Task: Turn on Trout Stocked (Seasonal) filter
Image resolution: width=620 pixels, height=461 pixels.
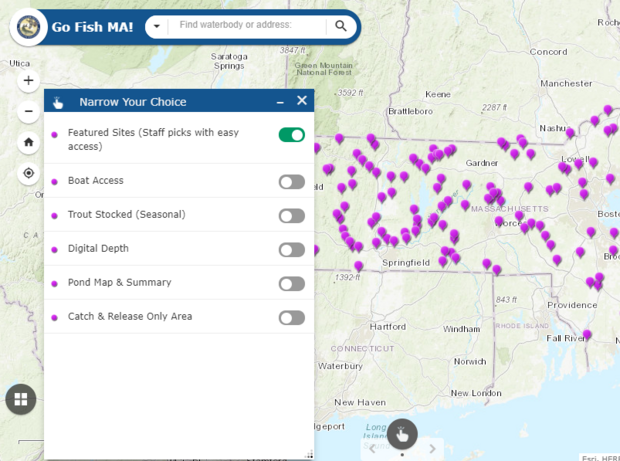Action: (x=291, y=215)
